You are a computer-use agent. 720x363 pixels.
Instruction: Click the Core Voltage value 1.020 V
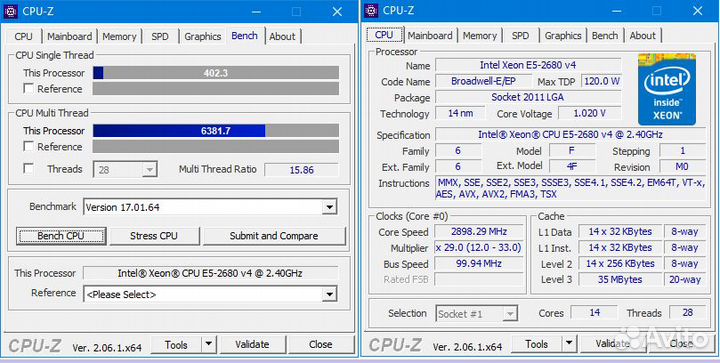590,113
